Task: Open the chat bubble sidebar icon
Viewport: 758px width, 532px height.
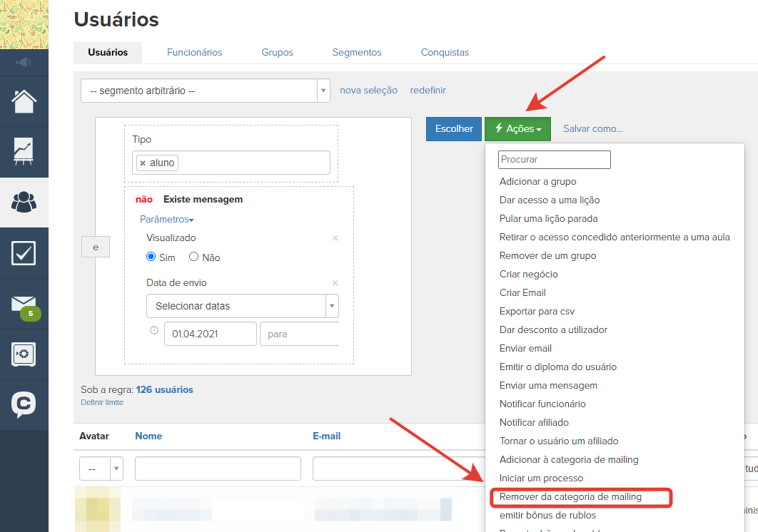Action: [24, 404]
